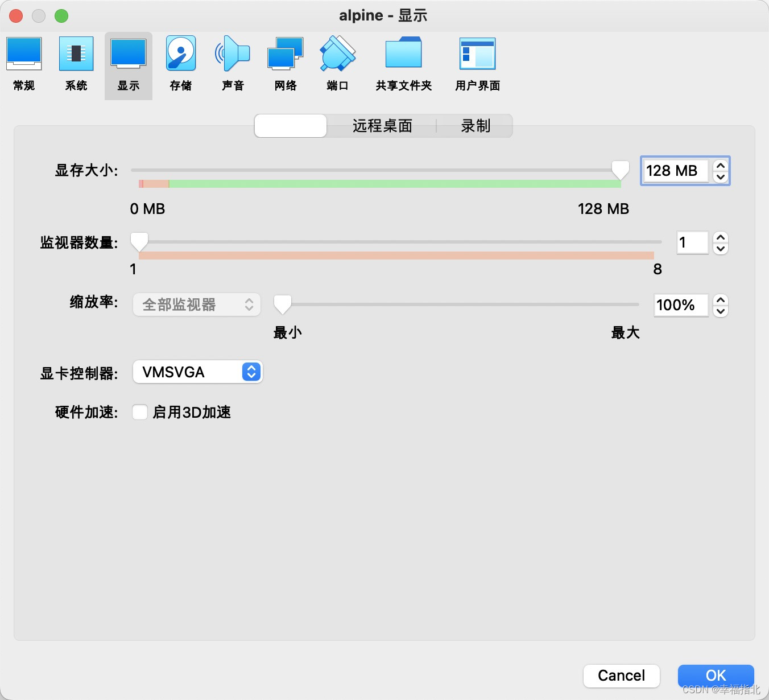Decrease monitor count with down stepper
Viewport: 769px width, 700px height.
tap(721, 249)
